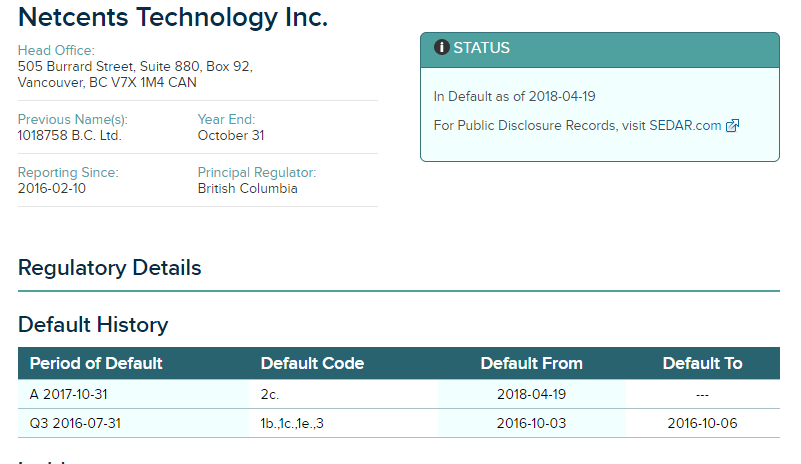Image resolution: width=801 pixels, height=464 pixels.
Task: Select the Regulatory Details section heading
Action: click(x=110, y=268)
